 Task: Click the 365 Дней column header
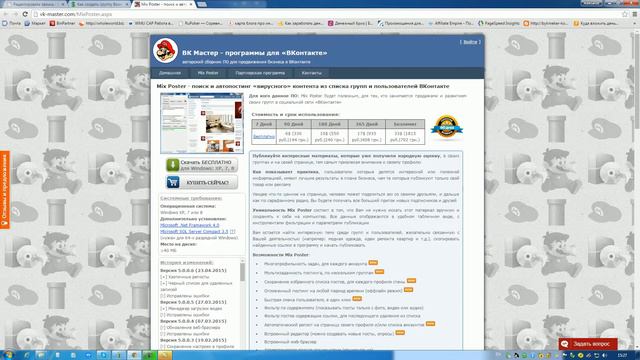[x=366, y=124]
